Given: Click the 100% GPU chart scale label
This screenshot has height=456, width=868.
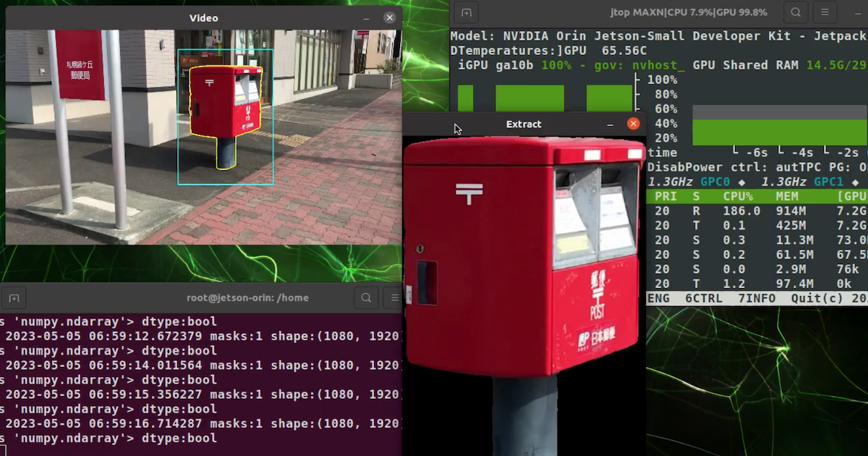Looking at the screenshot, I should (662, 80).
